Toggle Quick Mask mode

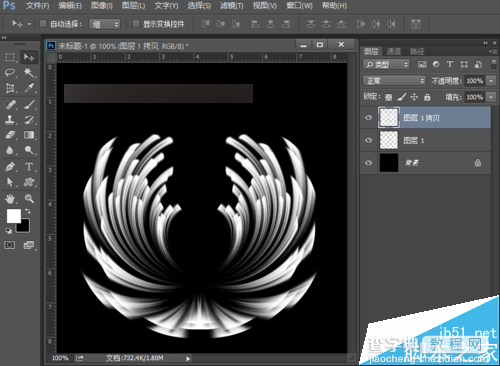10,245
